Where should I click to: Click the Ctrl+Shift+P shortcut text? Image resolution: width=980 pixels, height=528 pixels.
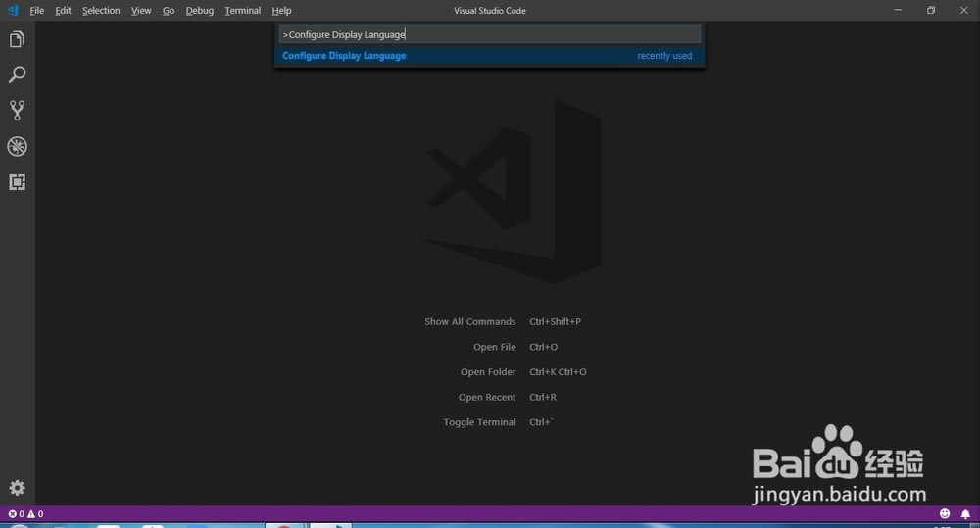555,322
